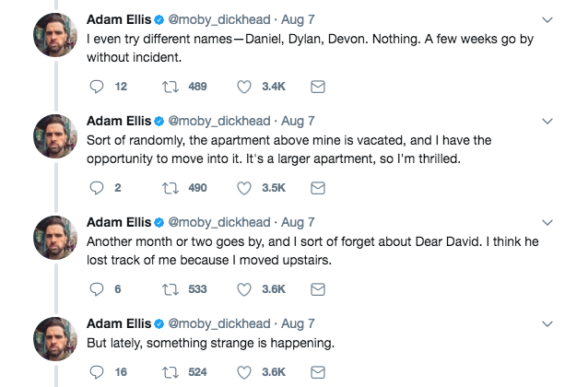Screen dimensions: 588x387
Task: Expand the menu on the 'apartment above mine' tweet
Action: tap(547, 121)
